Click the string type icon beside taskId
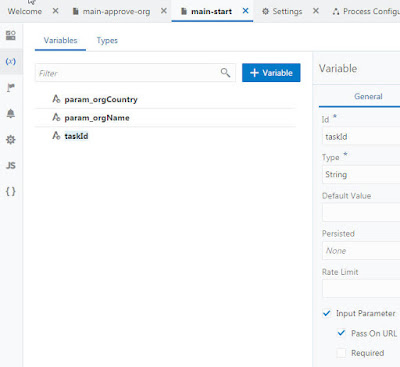Image resolution: width=400 pixels, height=367 pixels. click(56, 136)
